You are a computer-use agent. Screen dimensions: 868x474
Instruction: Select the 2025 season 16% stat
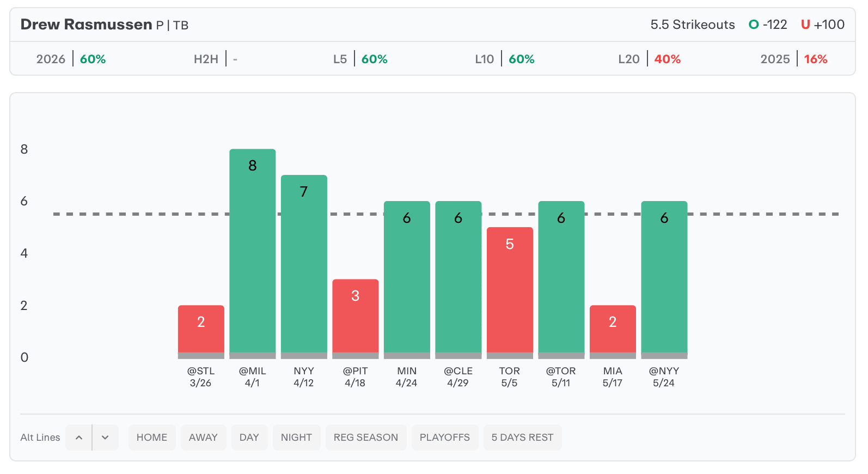[x=794, y=59]
